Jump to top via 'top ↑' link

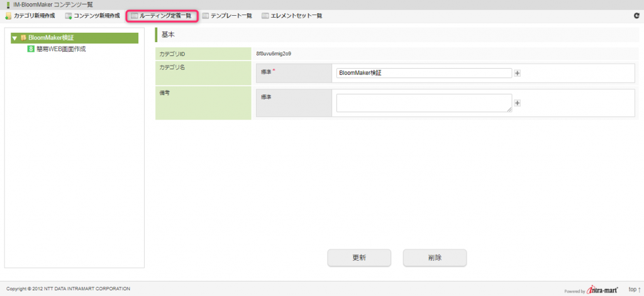(x=635, y=290)
